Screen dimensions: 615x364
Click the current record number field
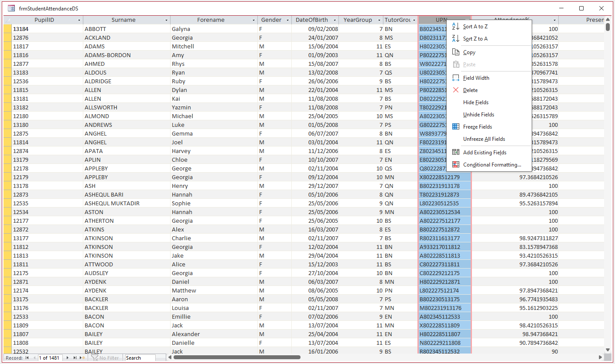[x=50, y=358]
